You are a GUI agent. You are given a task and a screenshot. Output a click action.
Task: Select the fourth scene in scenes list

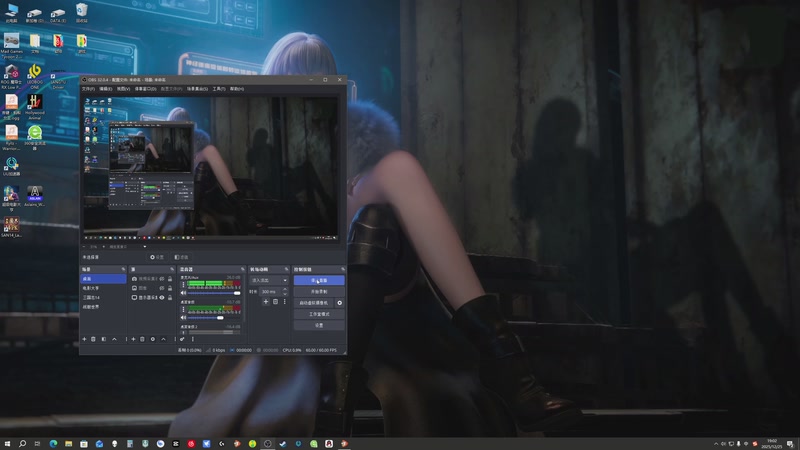click(x=104, y=307)
